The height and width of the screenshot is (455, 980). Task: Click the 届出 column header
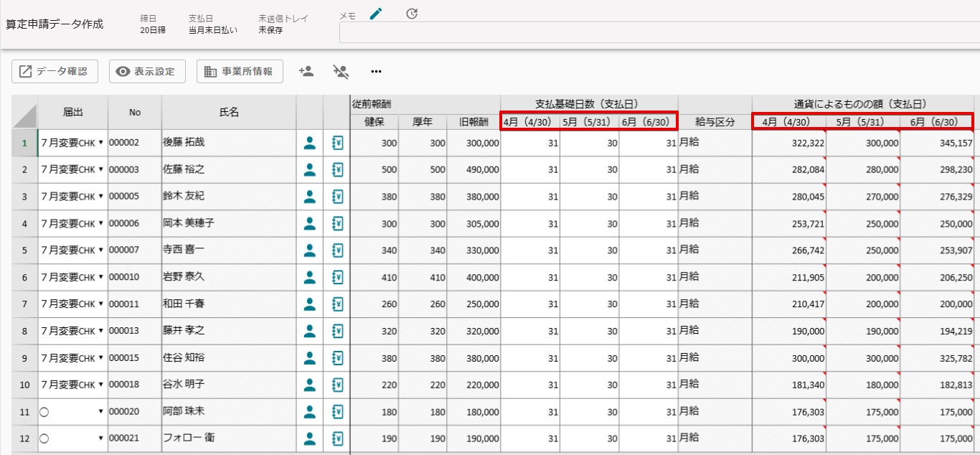73,113
